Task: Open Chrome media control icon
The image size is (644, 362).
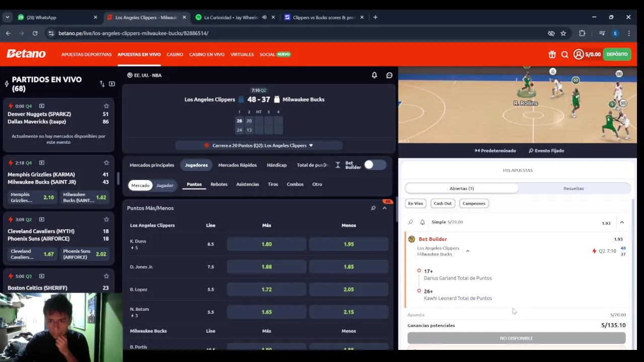Action: click(x=602, y=33)
